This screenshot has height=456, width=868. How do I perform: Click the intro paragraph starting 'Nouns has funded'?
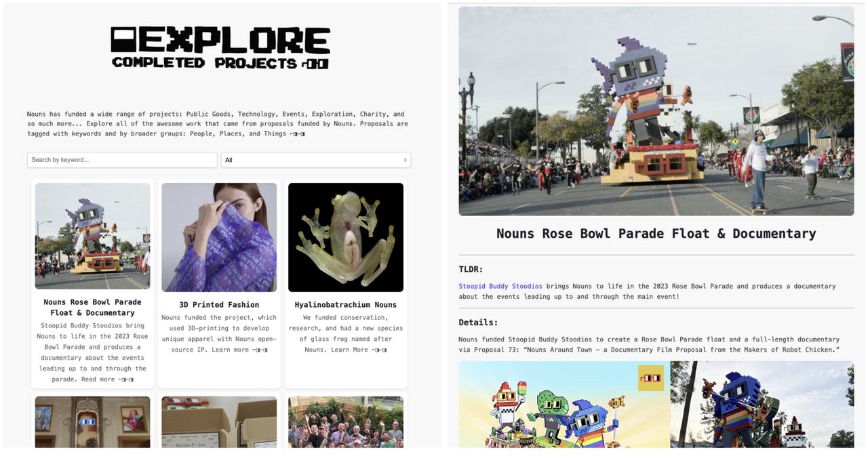tap(217, 124)
